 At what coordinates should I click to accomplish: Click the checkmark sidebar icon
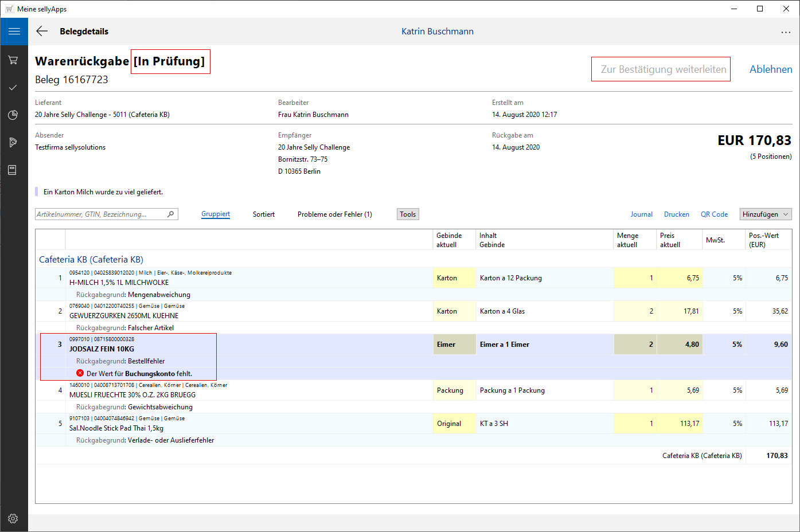pyautogui.click(x=13, y=87)
